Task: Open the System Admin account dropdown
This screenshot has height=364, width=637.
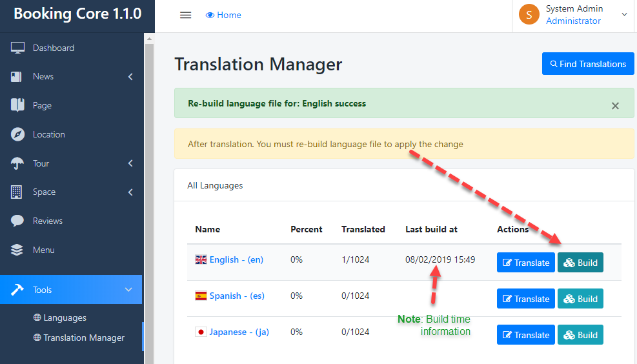Action: pos(623,14)
